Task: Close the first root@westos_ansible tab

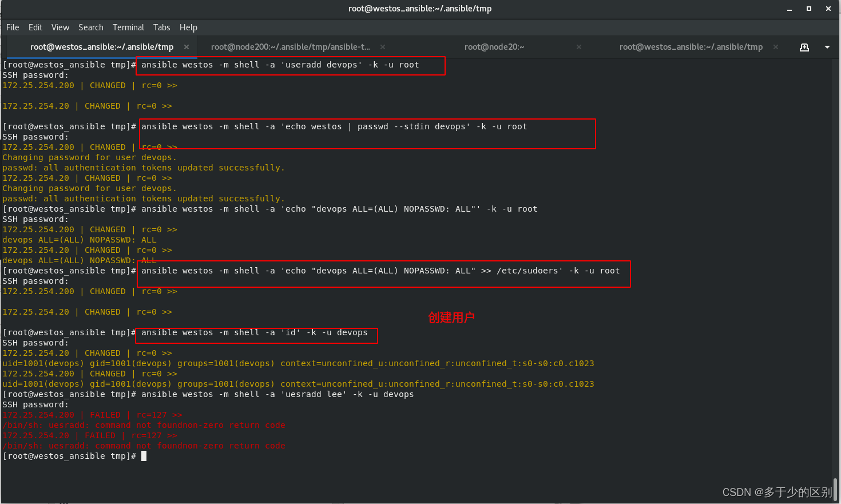Action: [x=187, y=47]
